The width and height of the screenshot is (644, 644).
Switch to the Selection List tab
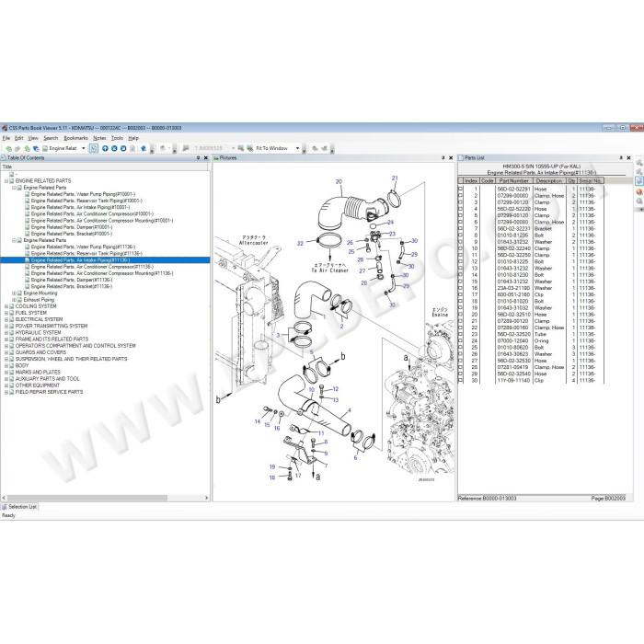pyautogui.click(x=19, y=507)
